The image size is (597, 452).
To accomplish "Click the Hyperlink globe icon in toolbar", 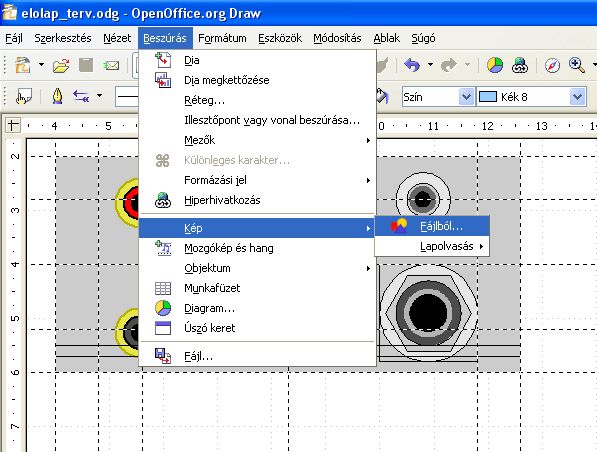I will (x=520, y=65).
